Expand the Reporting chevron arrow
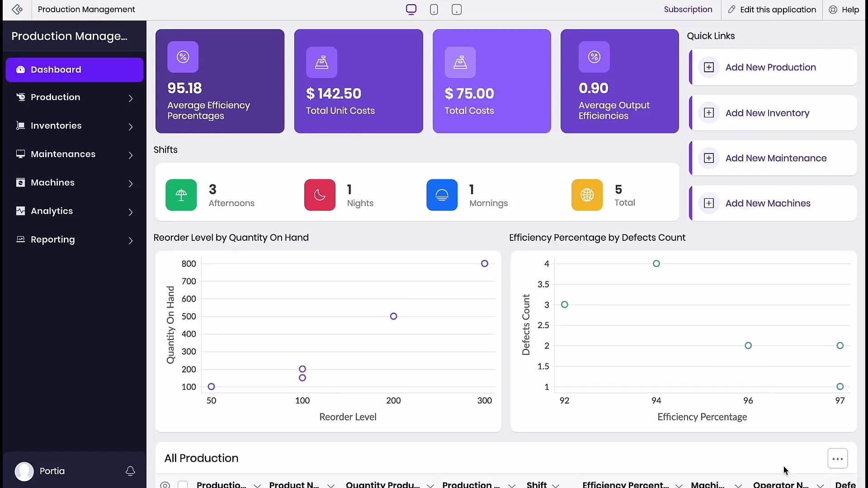The height and width of the screenshot is (488, 868). coord(131,240)
